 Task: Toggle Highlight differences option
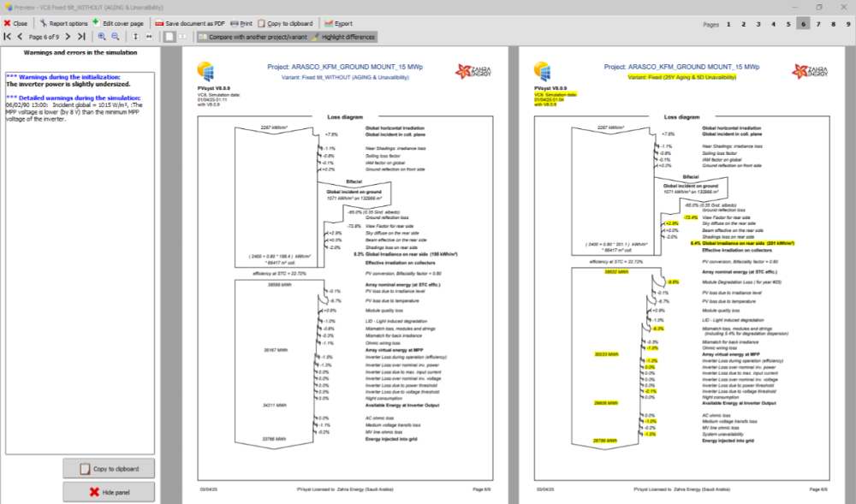coord(343,37)
